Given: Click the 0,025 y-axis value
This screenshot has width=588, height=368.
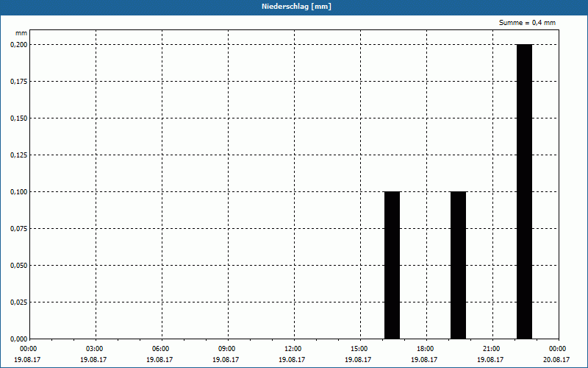Looking at the screenshot, I should 19,302.
